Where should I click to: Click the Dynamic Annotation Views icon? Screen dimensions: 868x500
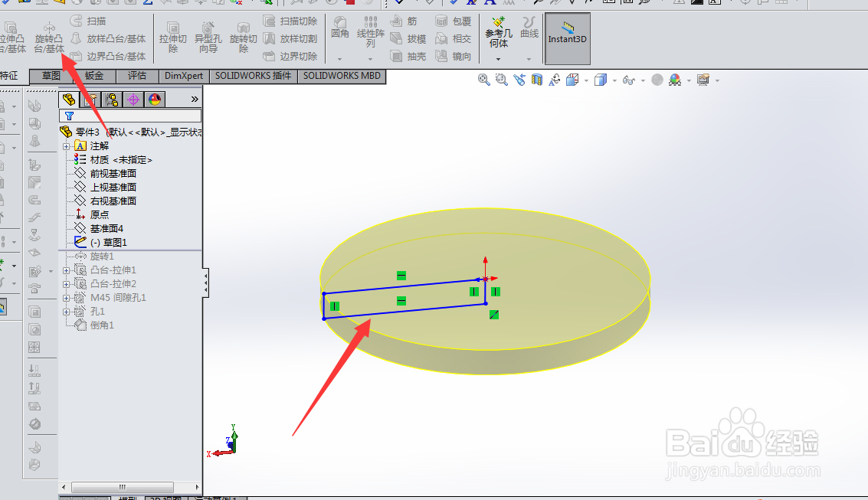point(554,80)
